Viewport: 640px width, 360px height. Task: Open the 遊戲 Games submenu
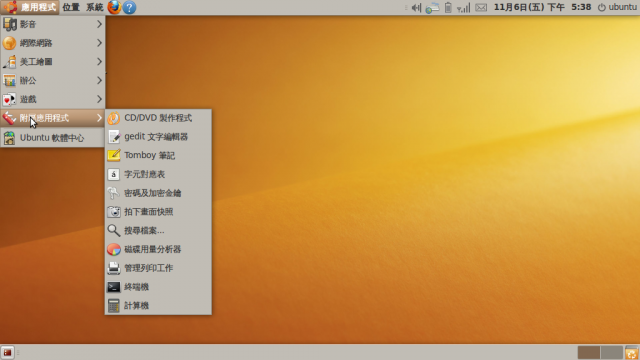[x=53, y=99]
